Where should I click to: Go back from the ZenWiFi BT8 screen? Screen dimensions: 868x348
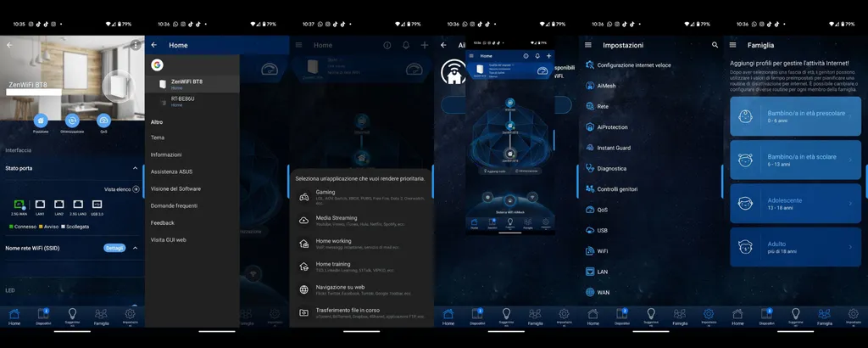point(8,45)
